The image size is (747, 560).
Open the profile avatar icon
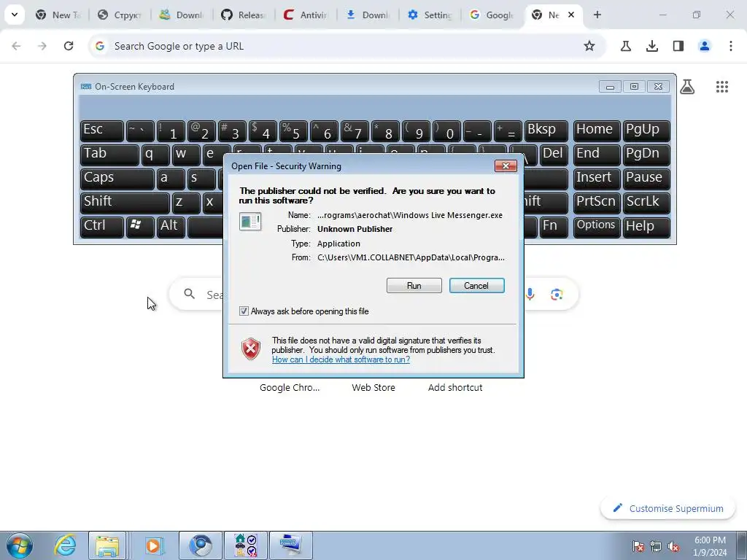click(705, 46)
